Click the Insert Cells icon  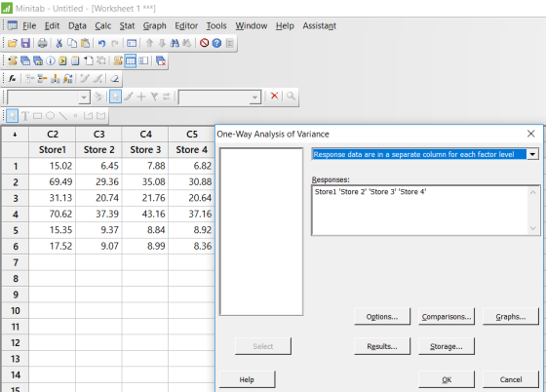click(29, 79)
